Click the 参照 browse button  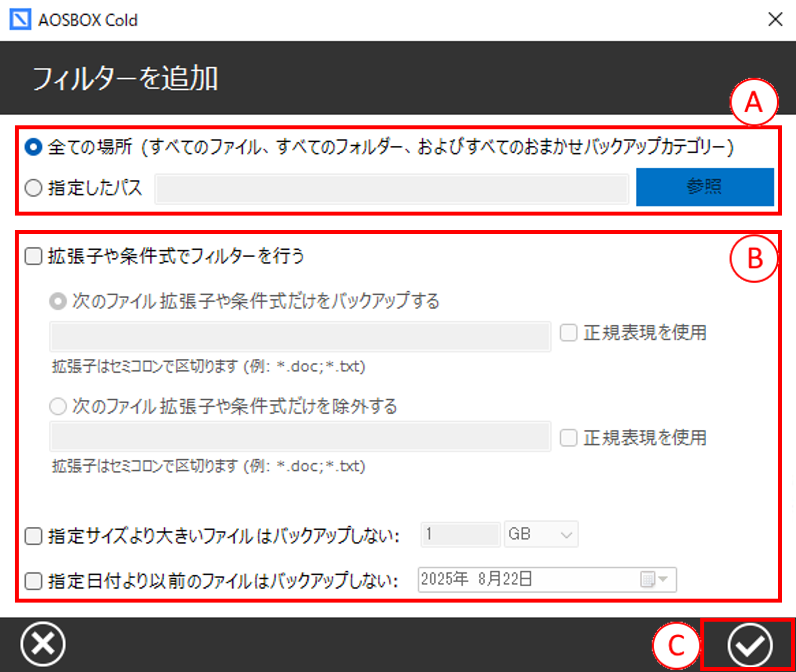tap(705, 187)
